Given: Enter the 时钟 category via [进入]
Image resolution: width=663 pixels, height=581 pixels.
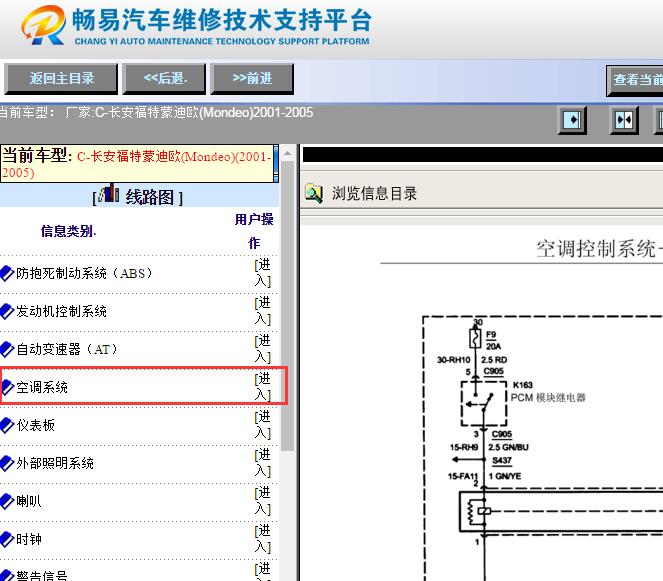Looking at the screenshot, I should click(x=263, y=539).
